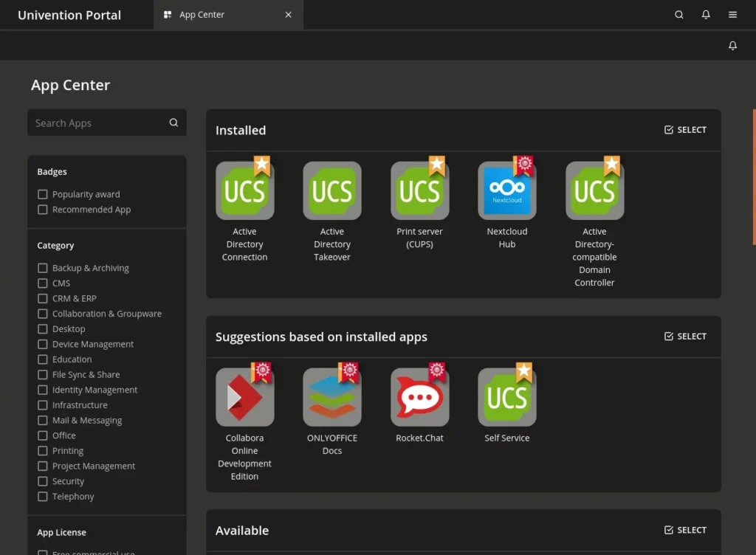Viewport: 756px width, 555px height.
Task: Enable the Popularity award badge filter
Action: point(42,193)
